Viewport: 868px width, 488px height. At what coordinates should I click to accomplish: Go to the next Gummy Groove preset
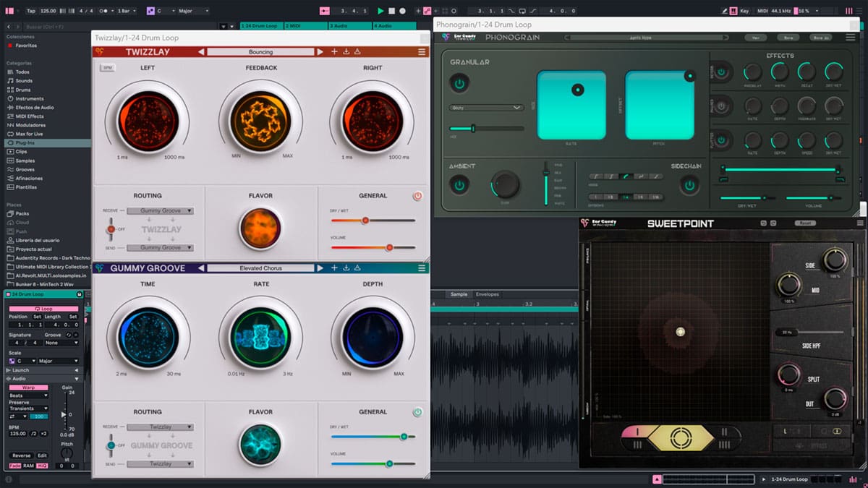click(x=320, y=268)
